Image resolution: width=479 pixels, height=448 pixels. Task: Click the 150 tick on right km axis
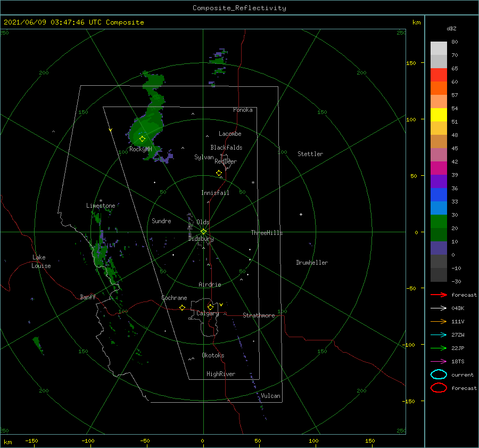pos(411,63)
